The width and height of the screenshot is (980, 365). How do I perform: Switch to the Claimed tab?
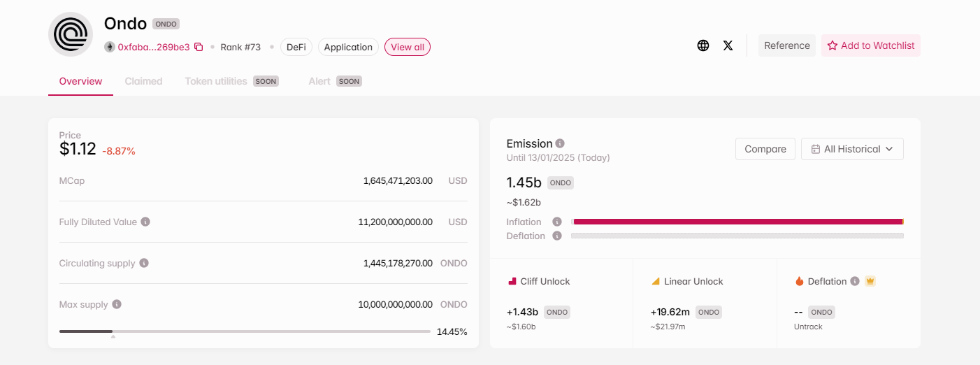point(143,81)
